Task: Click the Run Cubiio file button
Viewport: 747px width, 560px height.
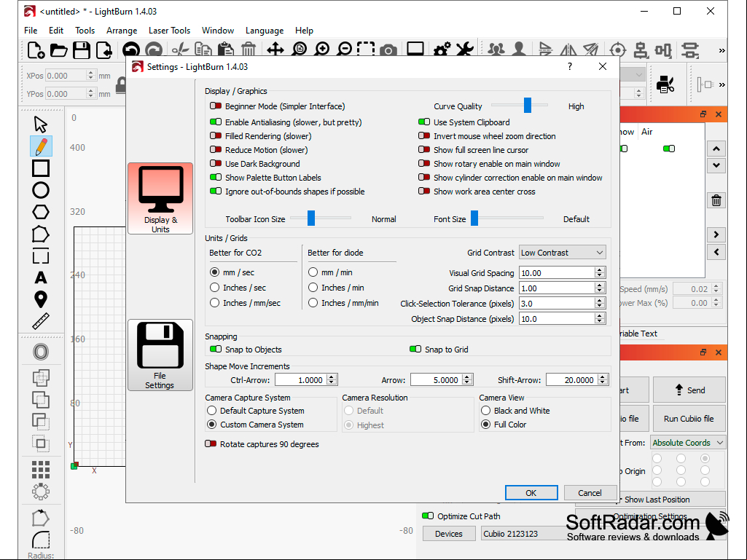Action: tap(689, 419)
